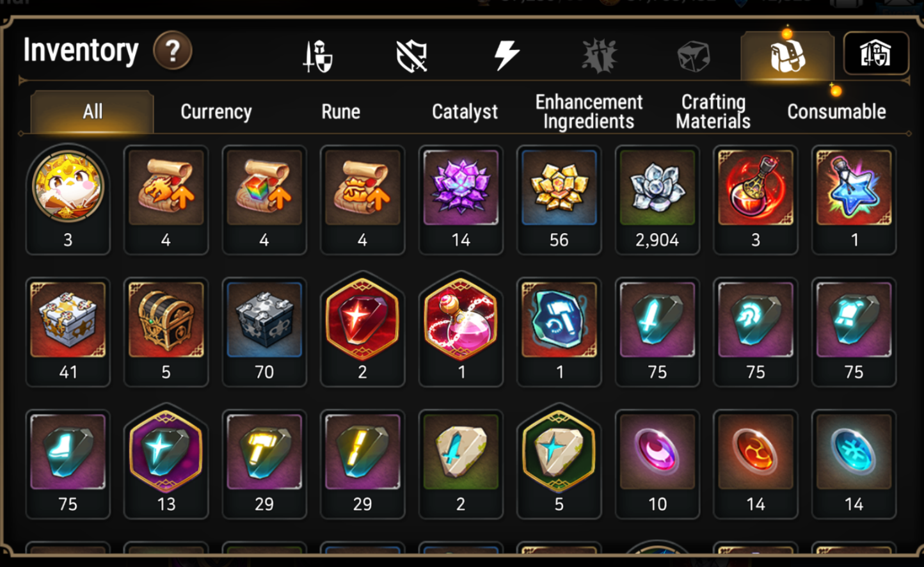The image size is (924, 567).
Task: Open the backpack inventory icon
Action: coord(788,56)
